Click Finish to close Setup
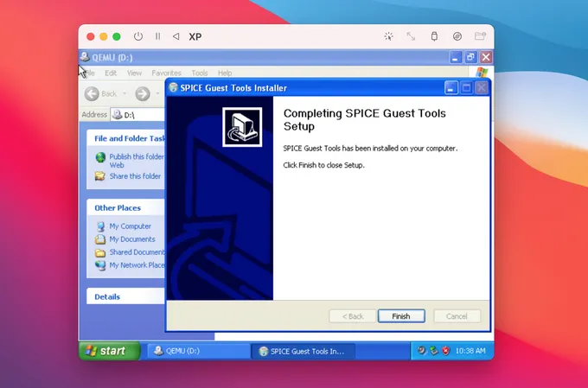This screenshot has height=388, width=588. pos(401,316)
